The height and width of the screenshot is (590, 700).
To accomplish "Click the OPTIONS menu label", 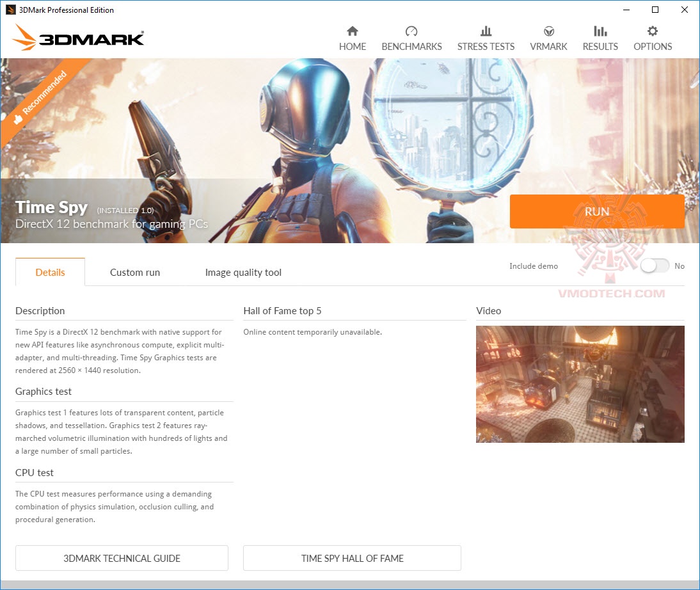I will (x=653, y=47).
